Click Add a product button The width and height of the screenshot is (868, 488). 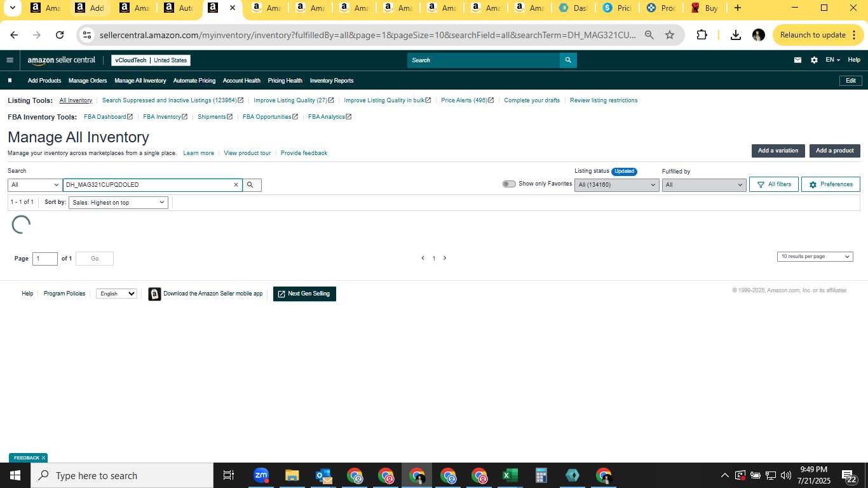coord(835,151)
